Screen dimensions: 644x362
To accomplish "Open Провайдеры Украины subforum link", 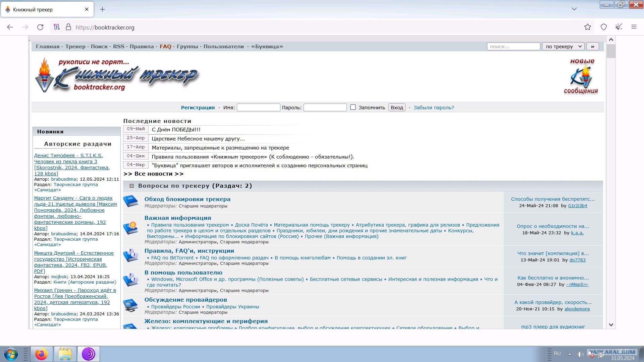I will tap(232, 307).
